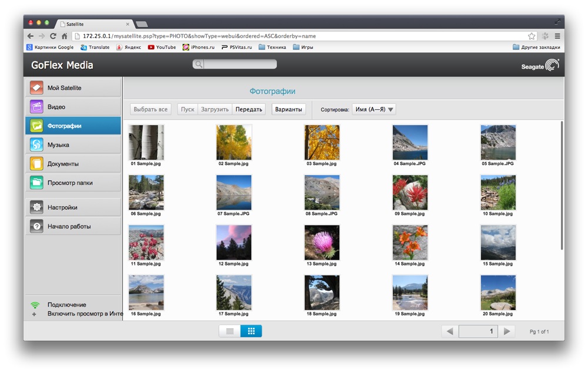Click the Satellite browser tab
The image size is (588, 373).
94,24
